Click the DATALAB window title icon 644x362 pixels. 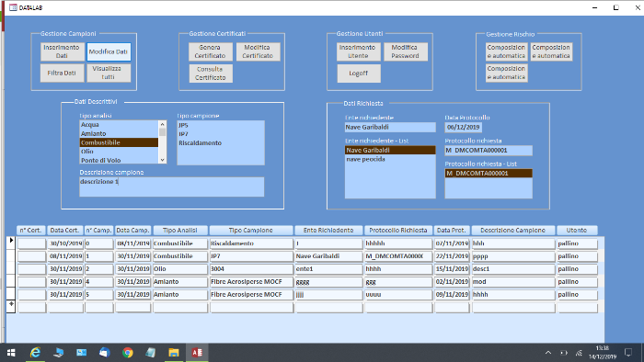[13, 7]
